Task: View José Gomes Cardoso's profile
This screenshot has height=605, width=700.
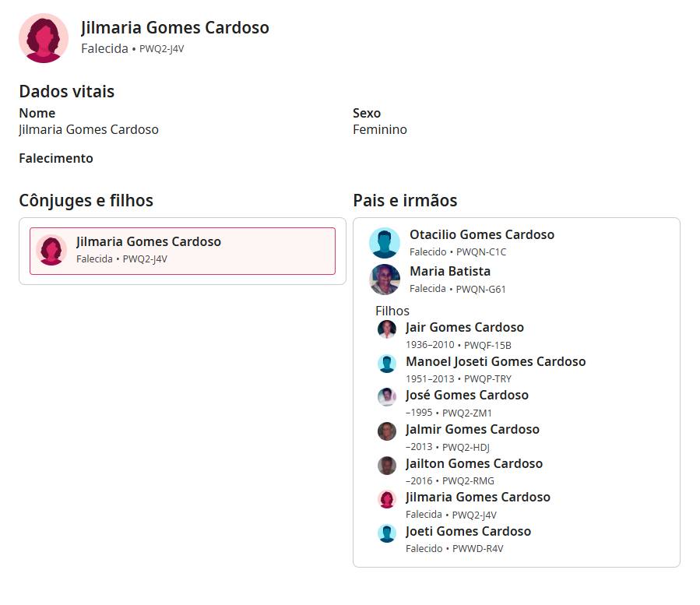Action: click(x=466, y=395)
